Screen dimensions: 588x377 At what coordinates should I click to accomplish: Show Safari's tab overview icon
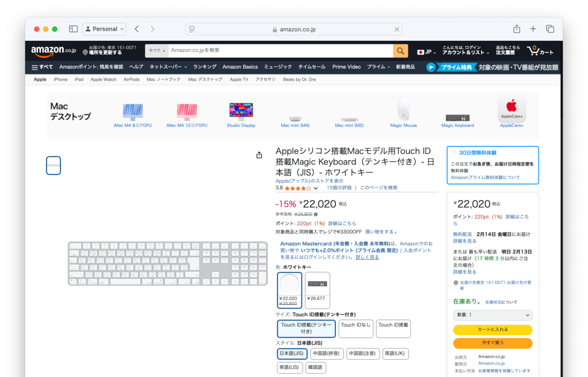point(550,29)
